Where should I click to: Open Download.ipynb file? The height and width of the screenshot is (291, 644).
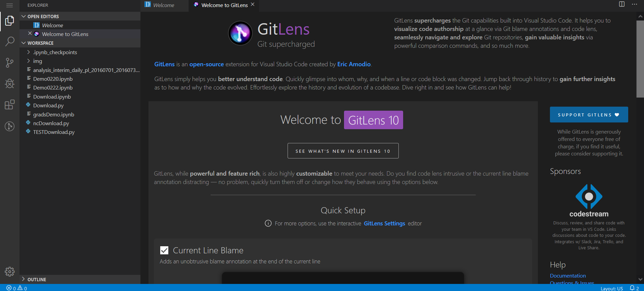pos(80,97)
